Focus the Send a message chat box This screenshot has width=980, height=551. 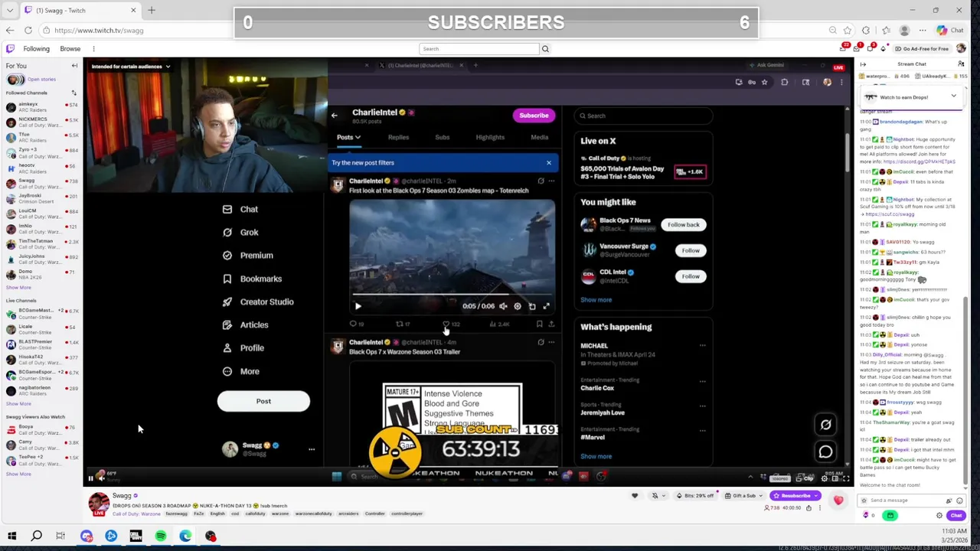[x=911, y=500]
